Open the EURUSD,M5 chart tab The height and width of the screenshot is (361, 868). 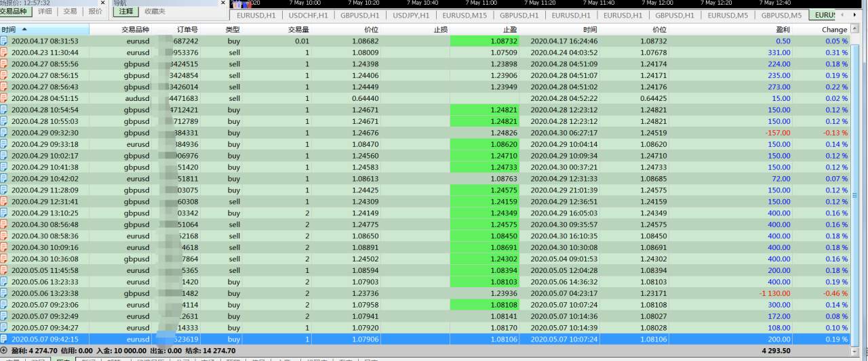click(x=728, y=16)
